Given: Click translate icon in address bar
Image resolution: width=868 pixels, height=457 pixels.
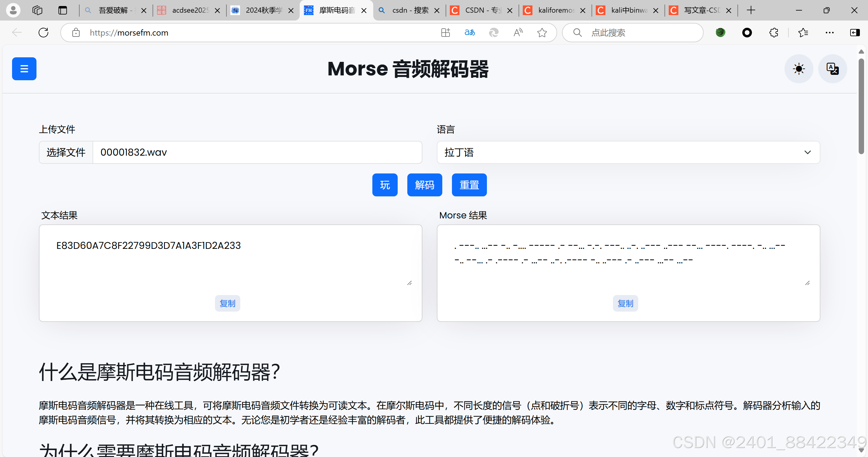Looking at the screenshot, I should (469, 33).
